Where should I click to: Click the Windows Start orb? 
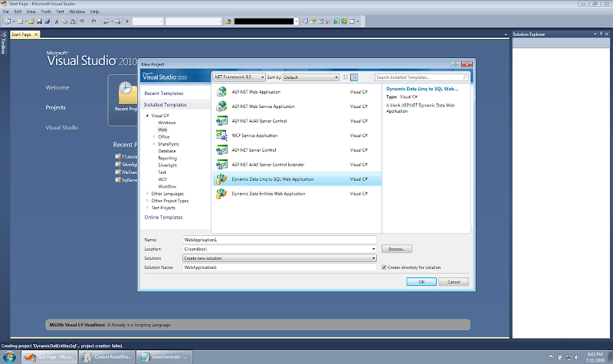(x=9, y=357)
